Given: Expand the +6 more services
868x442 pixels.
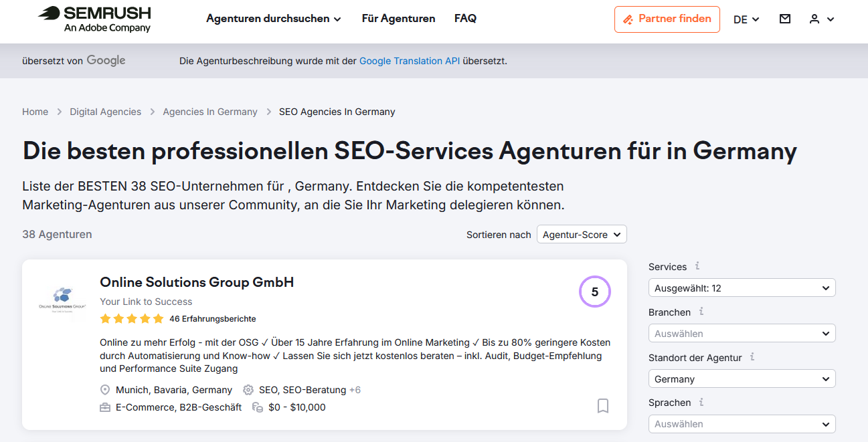Looking at the screenshot, I should pos(355,390).
